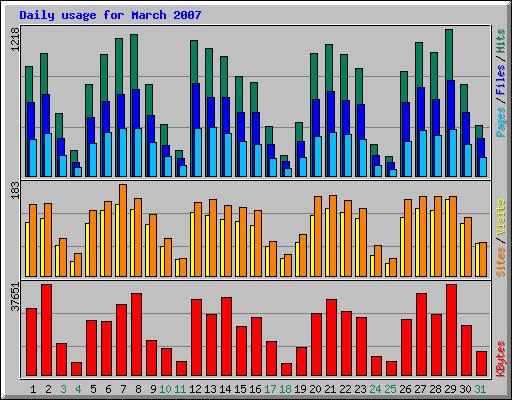
Task: Select the red KBytes bar for day 29
Action: click(x=452, y=330)
